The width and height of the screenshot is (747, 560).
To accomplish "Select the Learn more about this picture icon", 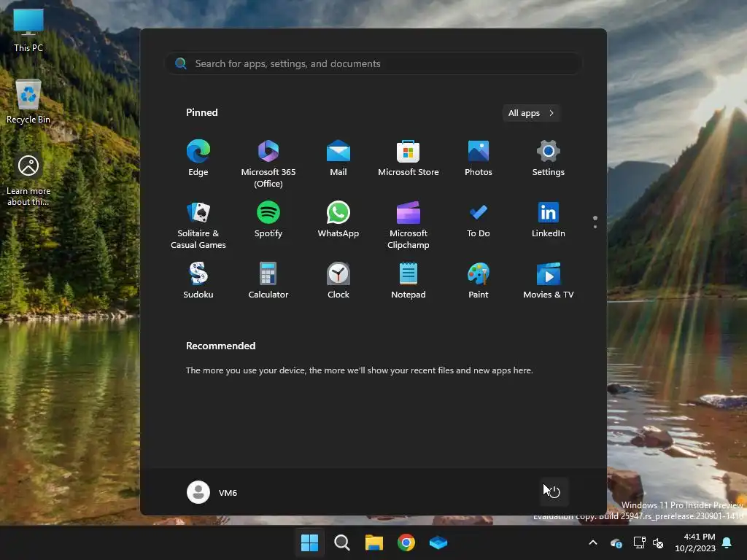I will [28, 180].
